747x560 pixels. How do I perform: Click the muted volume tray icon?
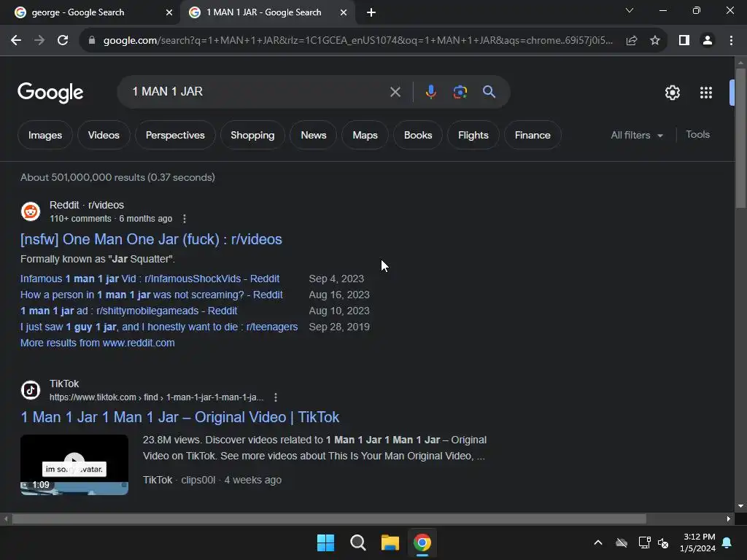(x=662, y=542)
